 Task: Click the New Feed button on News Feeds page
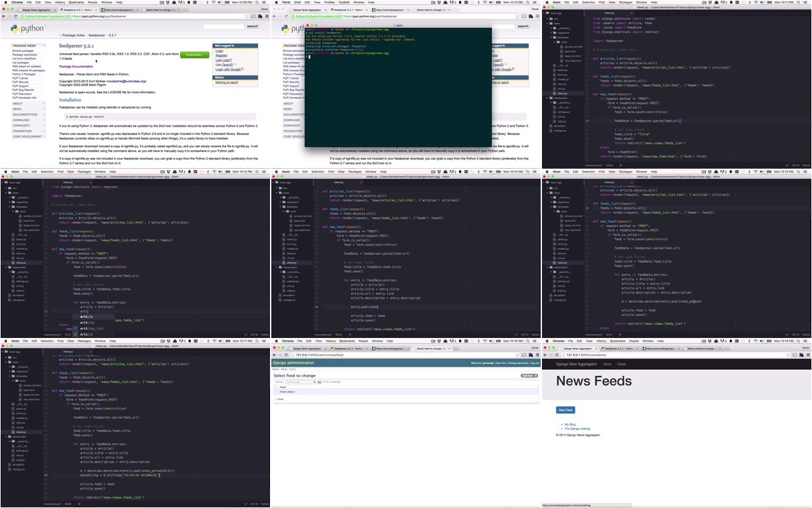click(x=565, y=410)
